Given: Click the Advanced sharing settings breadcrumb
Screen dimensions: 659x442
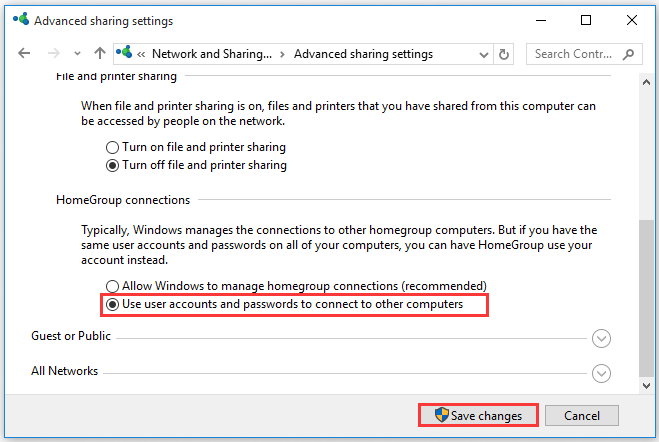Looking at the screenshot, I should pos(363,54).
